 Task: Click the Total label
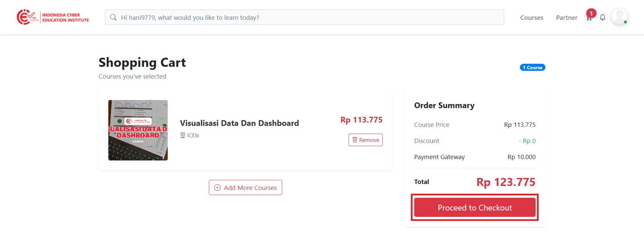click(421, 182)
